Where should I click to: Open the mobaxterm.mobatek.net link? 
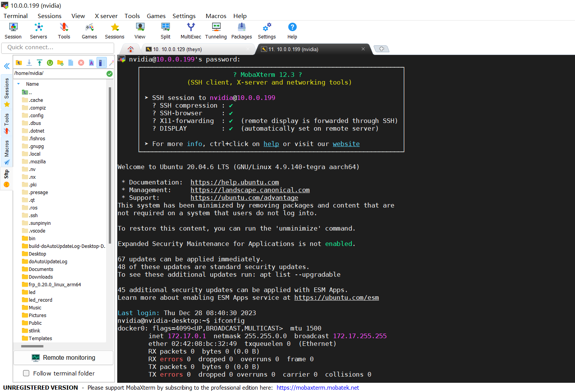[318, 387]
